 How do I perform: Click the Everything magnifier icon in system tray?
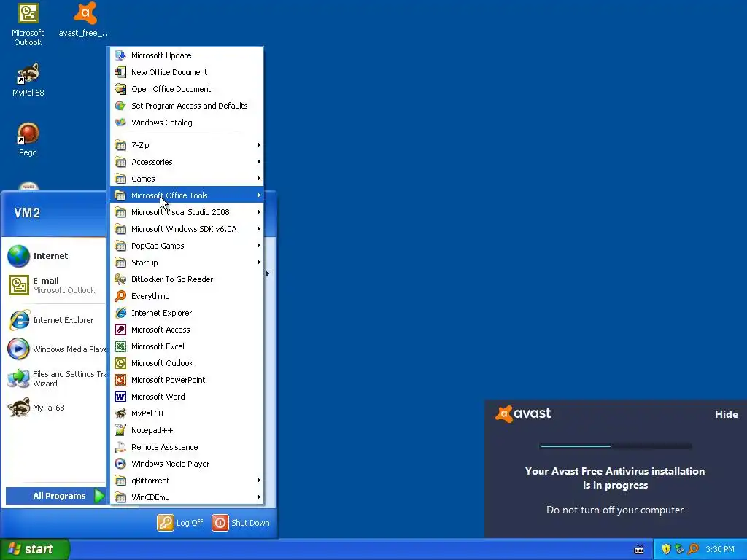tap(693, 549)
